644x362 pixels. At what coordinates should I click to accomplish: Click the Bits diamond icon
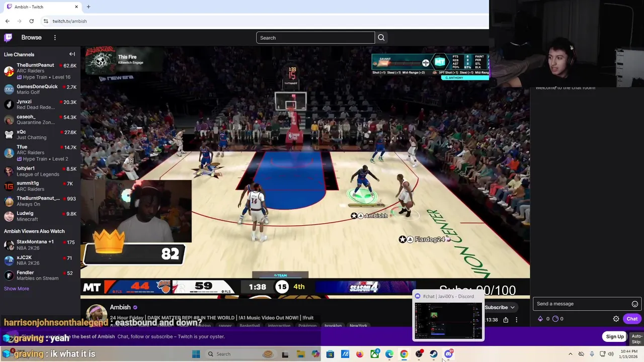pos(540,319)
